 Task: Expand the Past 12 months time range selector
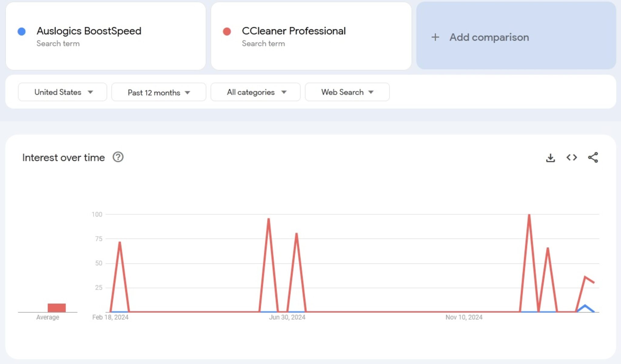click(x=158, y=92)
